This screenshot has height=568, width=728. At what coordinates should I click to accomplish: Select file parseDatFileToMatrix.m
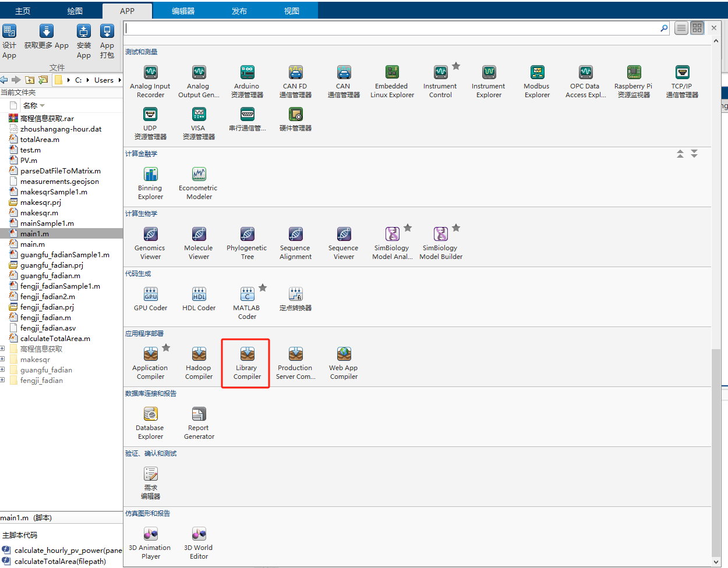(x=61, y=171)
